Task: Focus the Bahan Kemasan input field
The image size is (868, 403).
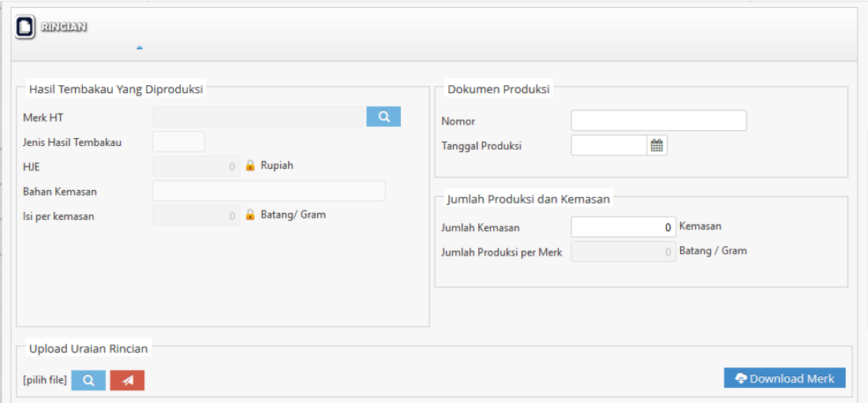Action: click(x=268, y=191)
